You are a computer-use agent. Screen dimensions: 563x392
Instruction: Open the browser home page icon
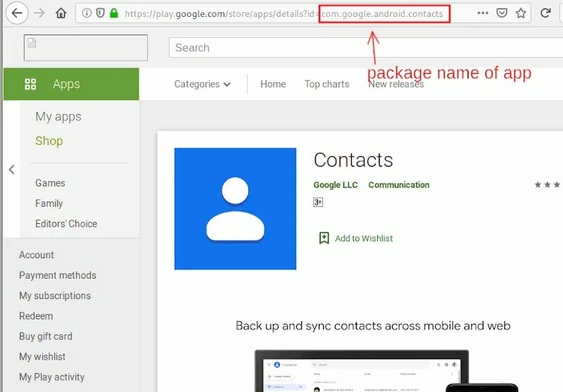point(61,13)
